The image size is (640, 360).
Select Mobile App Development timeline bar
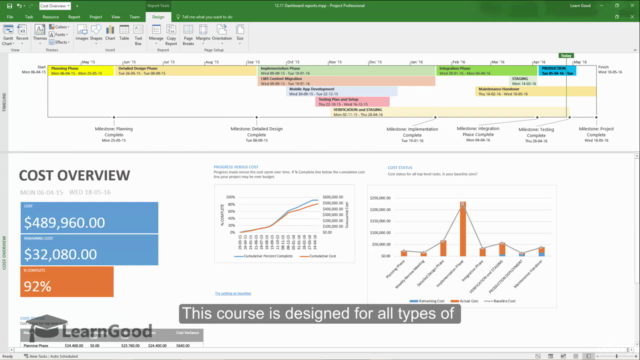point(342,91)
